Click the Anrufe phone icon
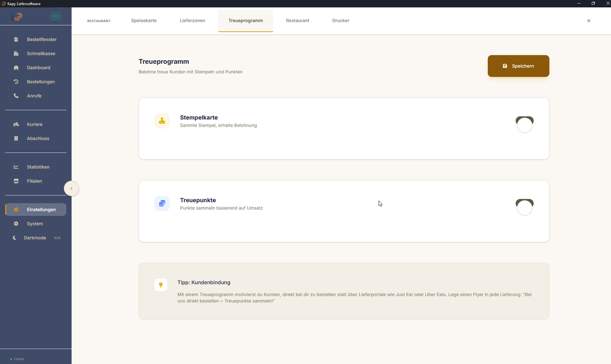Screen dimensions: 611x364 click(x=16, y=96)
